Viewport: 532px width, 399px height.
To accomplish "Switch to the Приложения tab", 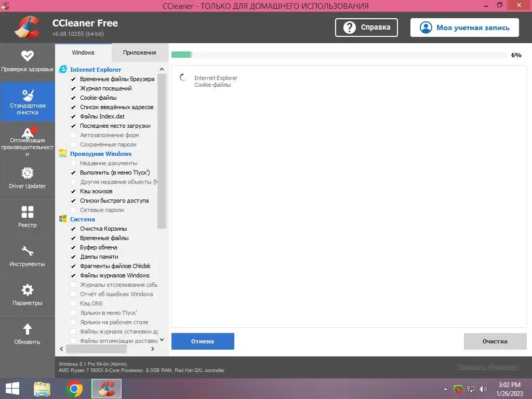I will (139, 52).
